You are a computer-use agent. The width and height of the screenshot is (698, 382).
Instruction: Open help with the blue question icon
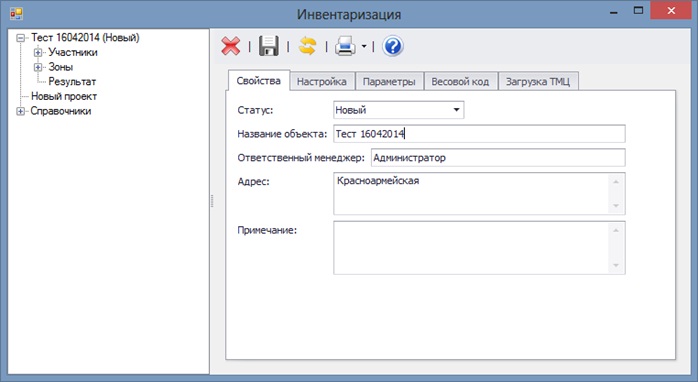point(393,46)
